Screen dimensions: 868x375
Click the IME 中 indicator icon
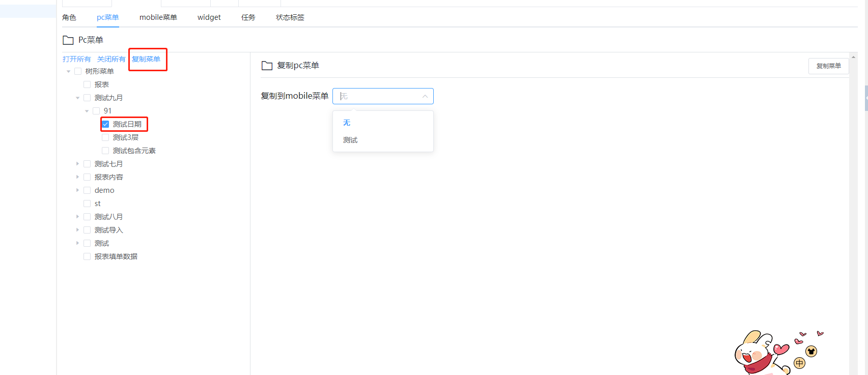pos(799,363)
